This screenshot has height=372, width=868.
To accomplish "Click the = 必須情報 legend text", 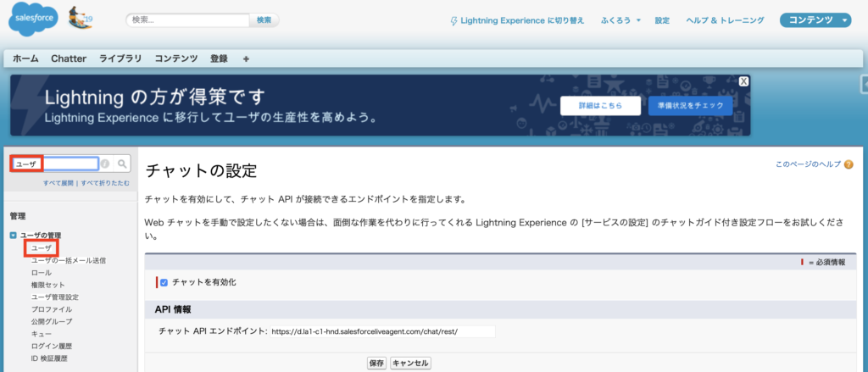I will (x=827, y=263).
